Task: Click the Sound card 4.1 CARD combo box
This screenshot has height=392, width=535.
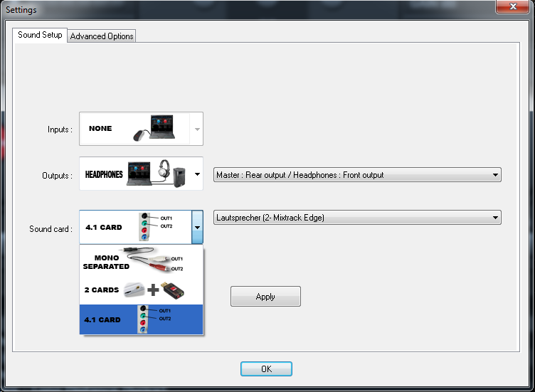Action: point(141,227)
